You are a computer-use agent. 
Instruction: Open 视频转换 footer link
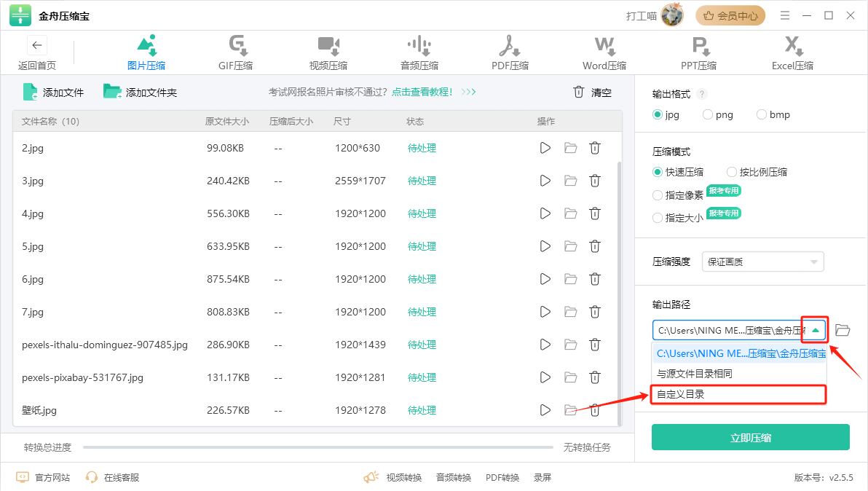pyautogui.click(x=403, y=477)
